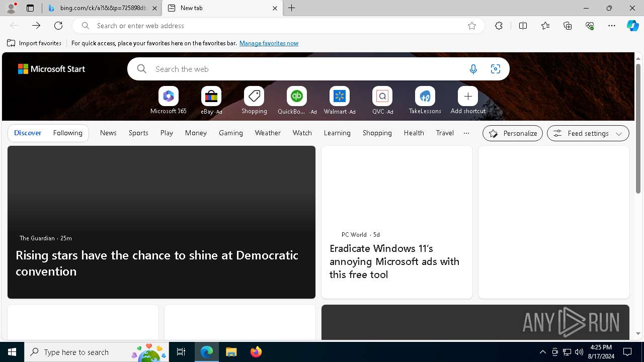This screenshot has height=362, width=644.
Task: Launch Firefox from taskbar
Action: 256,352
